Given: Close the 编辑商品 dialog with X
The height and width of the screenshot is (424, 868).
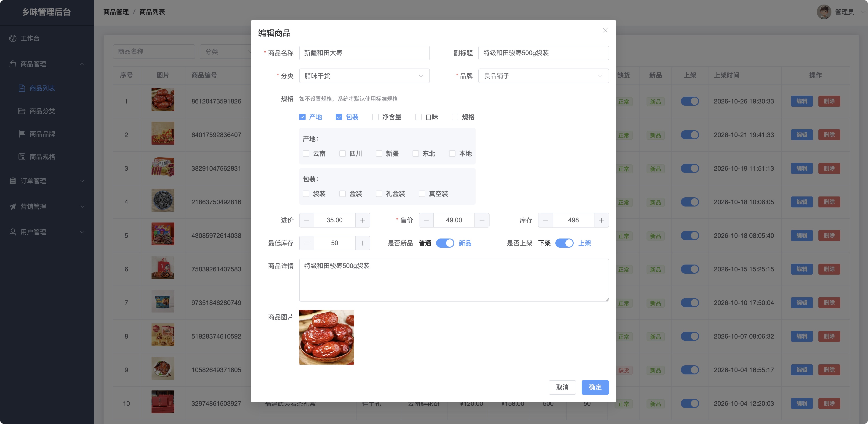Looking at the screenshot, I should click(605, 30).
